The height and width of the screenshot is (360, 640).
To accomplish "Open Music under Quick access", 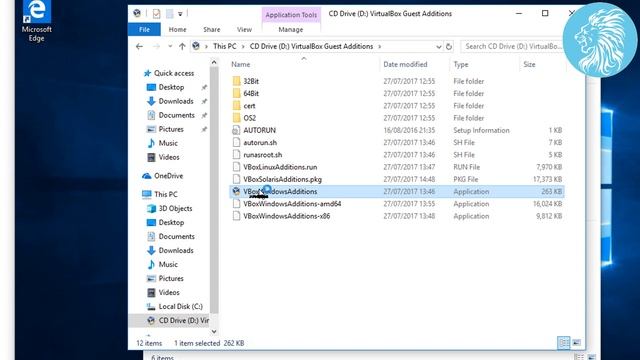I will [x=168, y=143].
